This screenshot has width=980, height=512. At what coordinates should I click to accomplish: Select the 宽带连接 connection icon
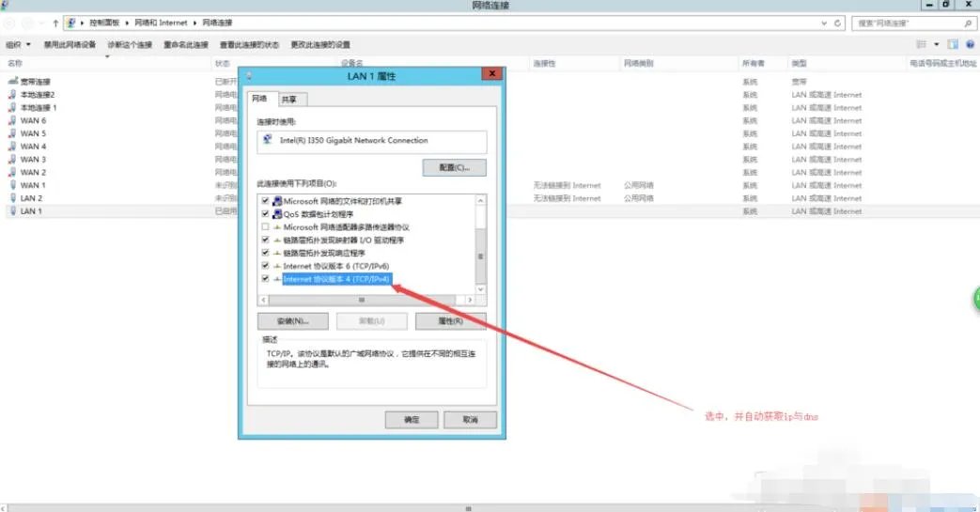click(12, 82)
